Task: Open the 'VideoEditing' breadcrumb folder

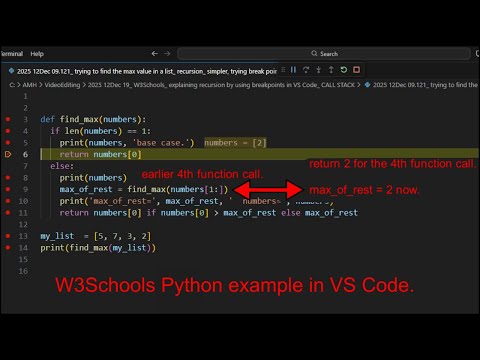Action: 62,85
